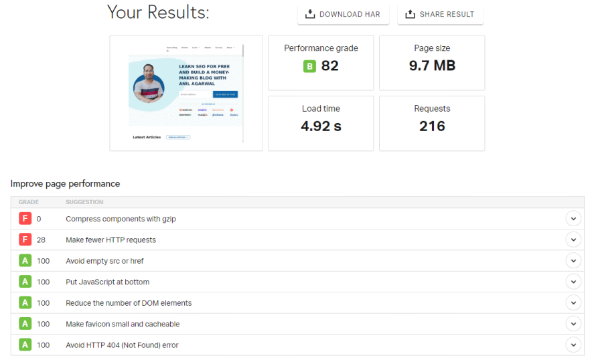Click the Share Result button
The height and width of the screenshot is (364, 592).
pyautogui.click(x=440, y=14)
